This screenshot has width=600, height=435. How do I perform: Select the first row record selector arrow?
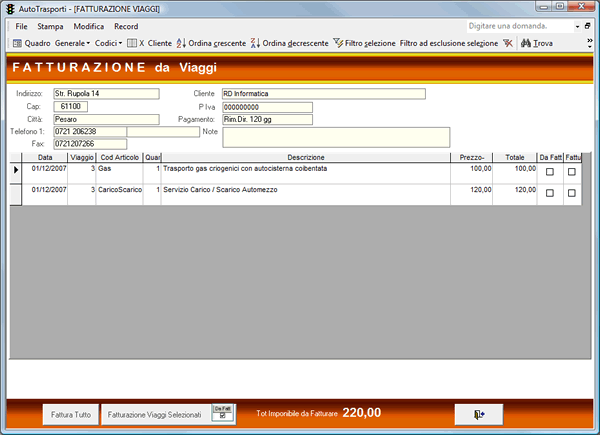point(16,169)
